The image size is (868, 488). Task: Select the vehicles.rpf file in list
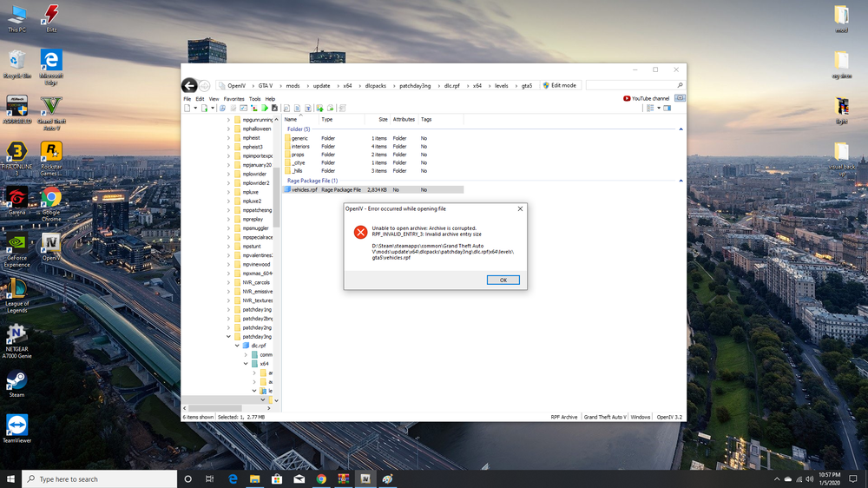pyautogui.click(x=304, y=189)
